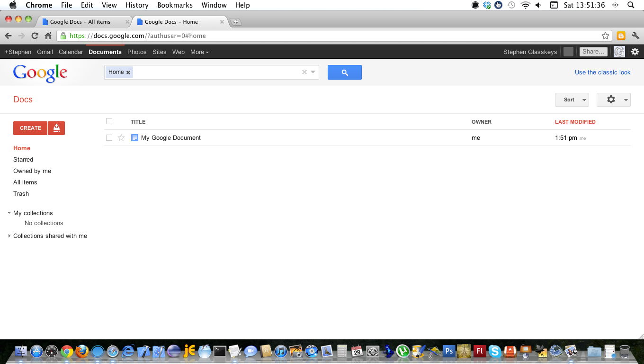Remove the Home filter chip in search
The image size is (644, 364).
[128, 73]
